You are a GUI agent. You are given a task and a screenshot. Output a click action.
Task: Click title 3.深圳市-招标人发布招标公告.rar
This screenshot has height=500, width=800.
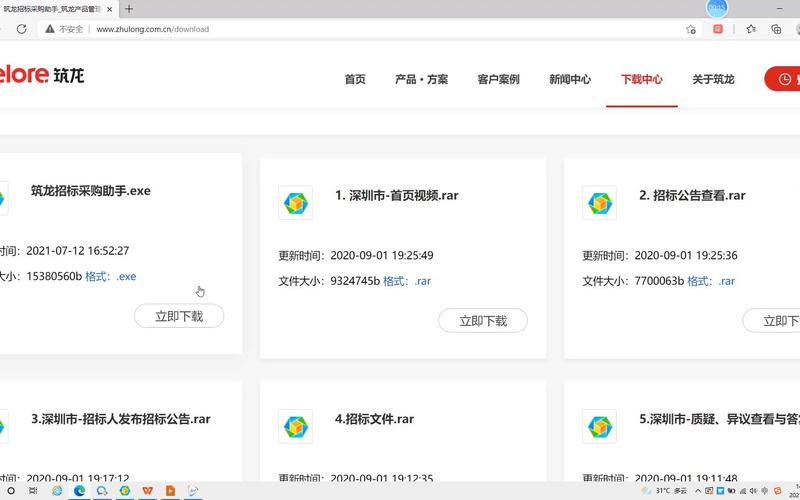(x=120, y=419)
